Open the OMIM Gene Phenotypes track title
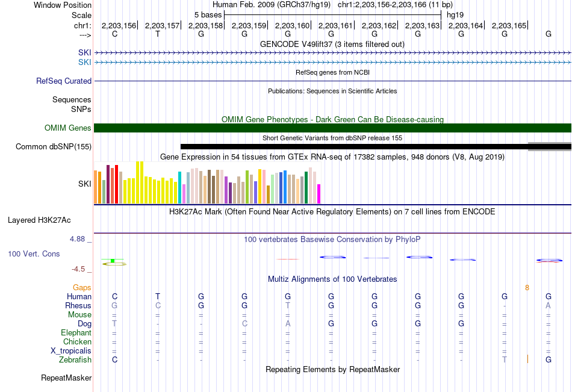Viewport: 572px width, 392px height. [x=332, y=119]
